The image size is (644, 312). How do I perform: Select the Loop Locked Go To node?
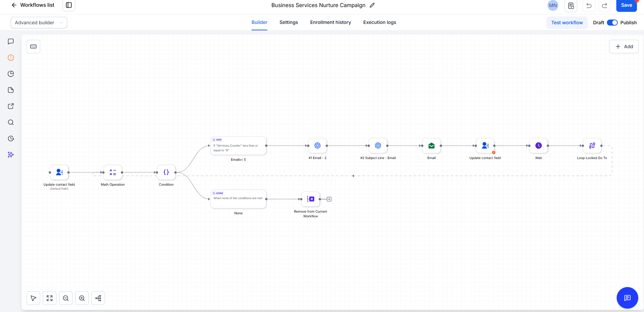(592, 146)
